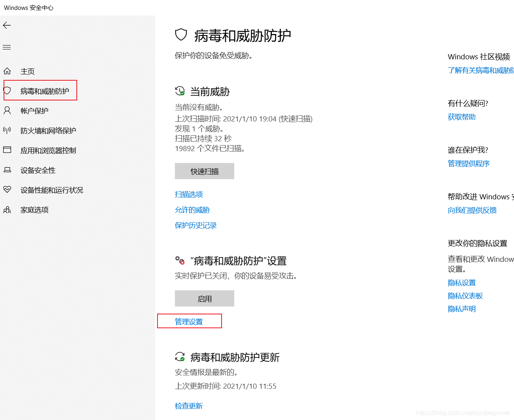This screenshot has height=420, width=514.
Task: Click the Windows 安全中心 window title
Action: 28,8
